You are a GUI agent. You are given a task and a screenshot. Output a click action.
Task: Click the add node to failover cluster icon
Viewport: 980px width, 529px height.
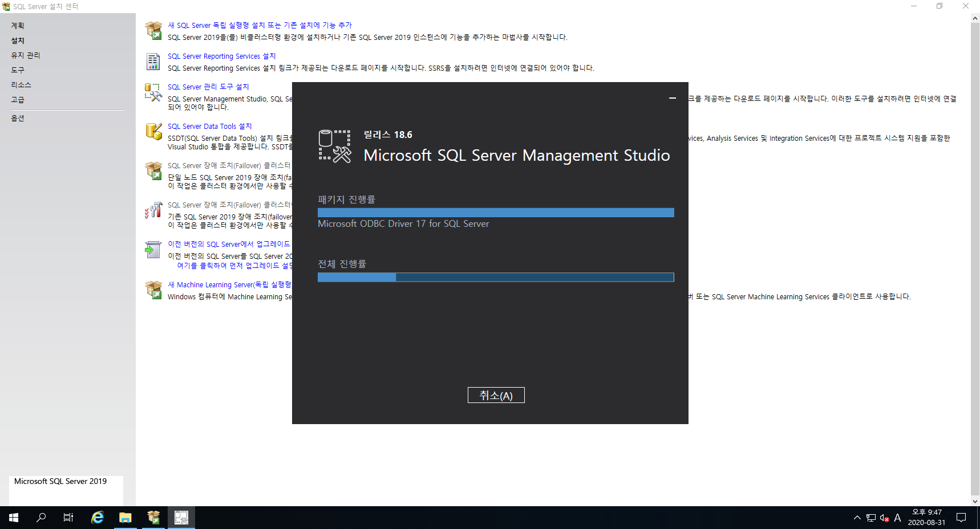tap(153, 210)
